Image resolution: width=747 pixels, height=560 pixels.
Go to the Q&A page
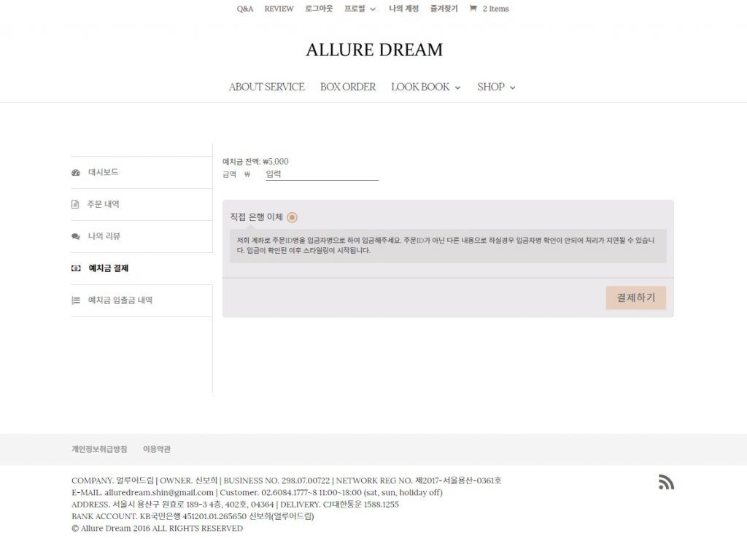tap(245, 9)
